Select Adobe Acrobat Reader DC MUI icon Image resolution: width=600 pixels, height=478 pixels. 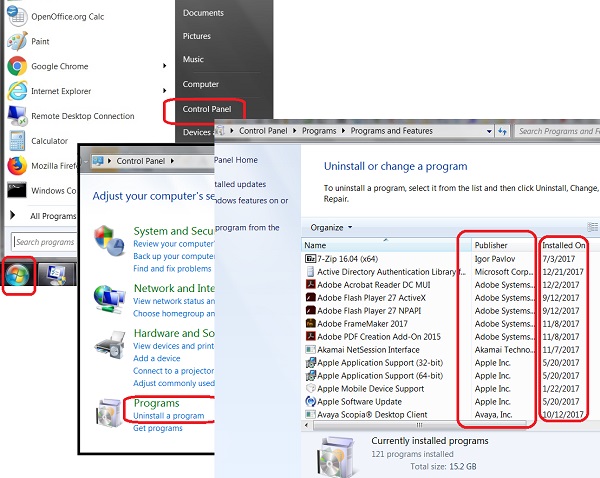pos(310,284)
